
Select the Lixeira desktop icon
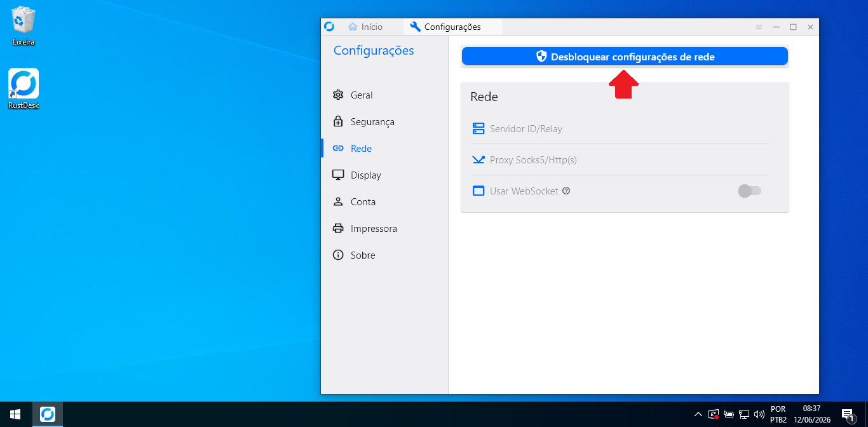[x=24, y=26]
